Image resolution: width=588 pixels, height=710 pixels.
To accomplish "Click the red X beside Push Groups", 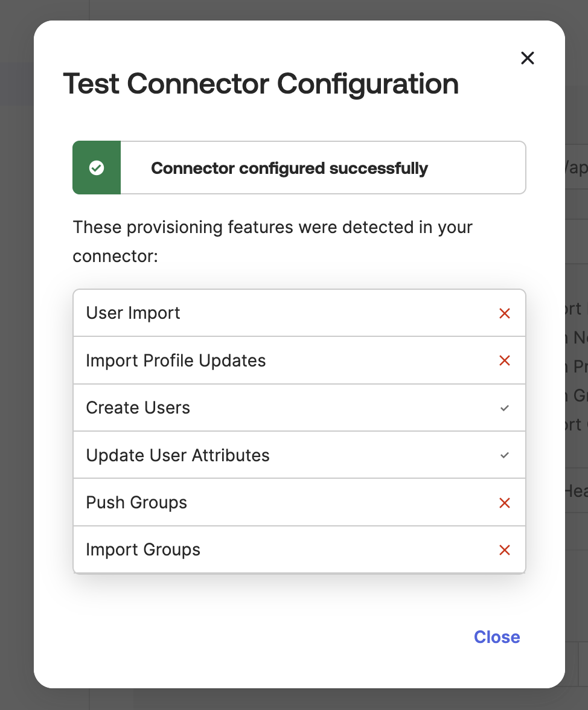I will coord(505,503).
